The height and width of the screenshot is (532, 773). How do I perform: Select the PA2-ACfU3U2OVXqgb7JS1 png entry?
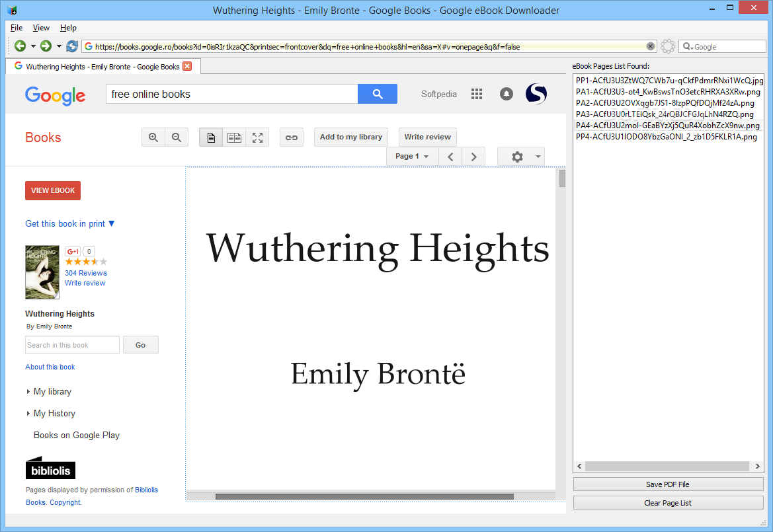669,103
